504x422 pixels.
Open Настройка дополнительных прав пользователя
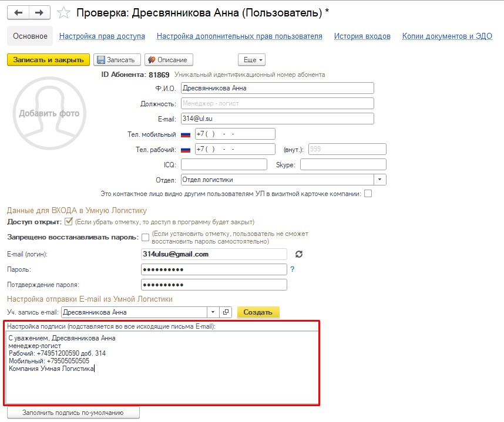(240, 36)
